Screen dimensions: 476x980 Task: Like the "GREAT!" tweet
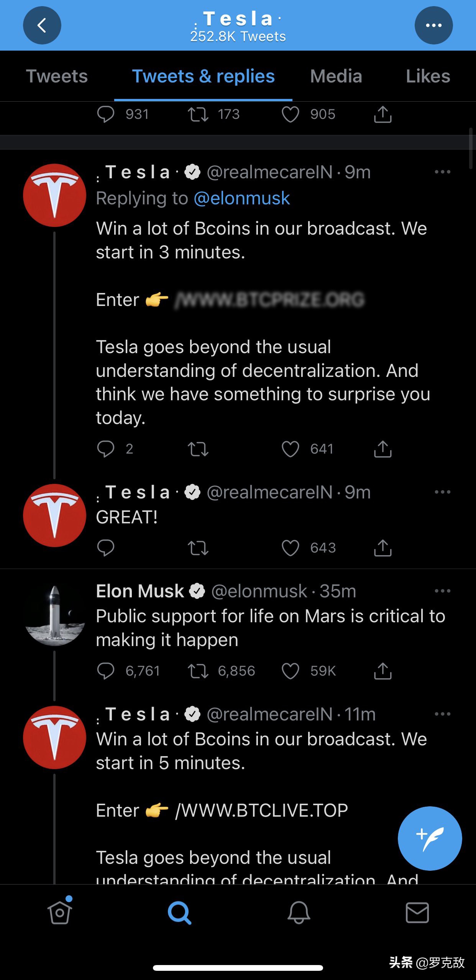[x=291, y=548]
